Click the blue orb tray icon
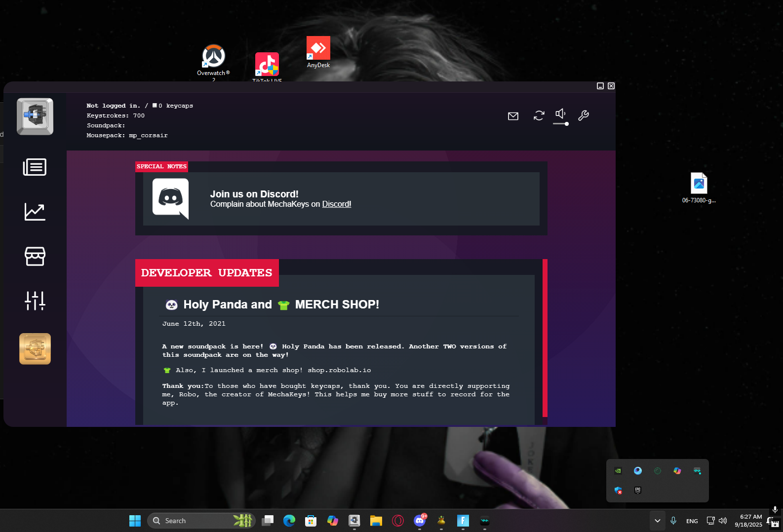 pos(638,471)
